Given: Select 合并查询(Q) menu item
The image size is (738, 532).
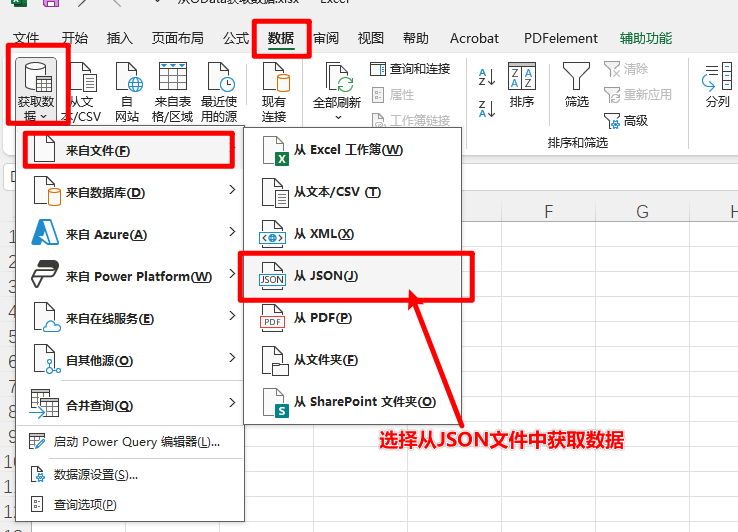Looking at the screenshot, I should [x=129, y=405].
